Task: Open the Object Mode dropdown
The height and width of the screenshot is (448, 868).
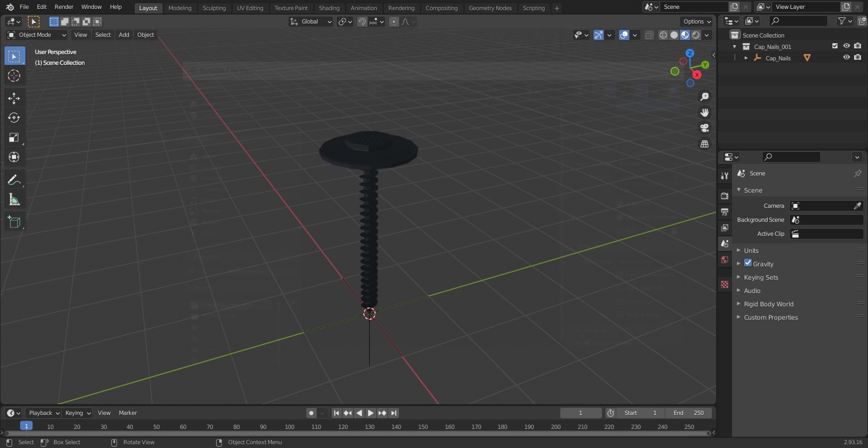Action: 37,35
